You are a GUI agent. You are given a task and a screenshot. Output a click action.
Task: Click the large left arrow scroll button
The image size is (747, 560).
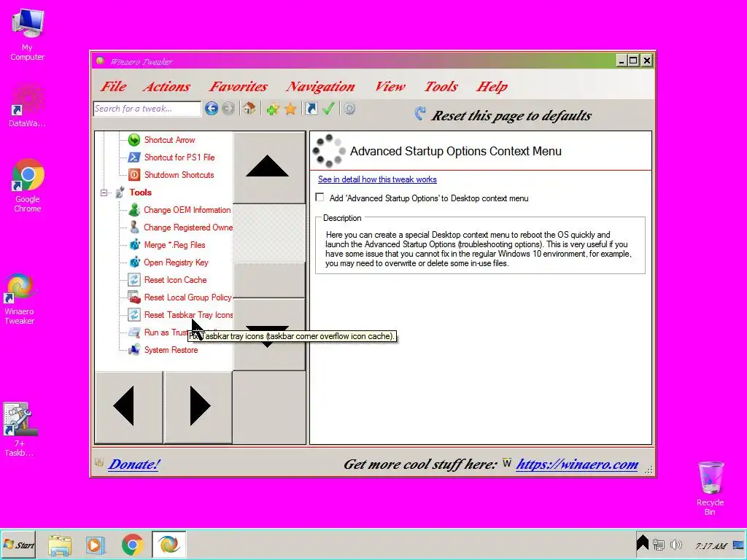click(x=129, y=407)
